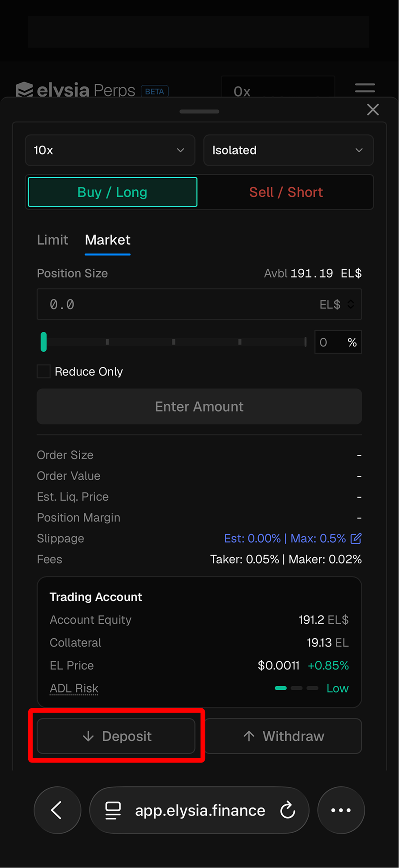Click the Est. Liq. Price label
This screenshot has height=868, width=399.
coord(73,496)
